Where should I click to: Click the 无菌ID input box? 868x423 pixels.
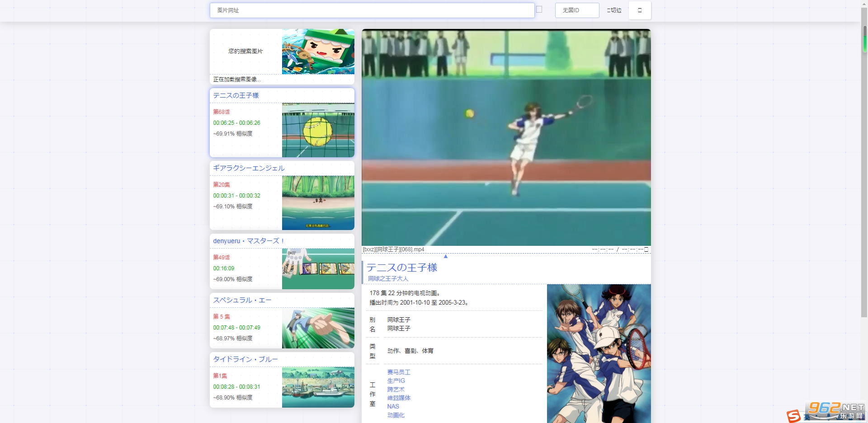[577, 10]
